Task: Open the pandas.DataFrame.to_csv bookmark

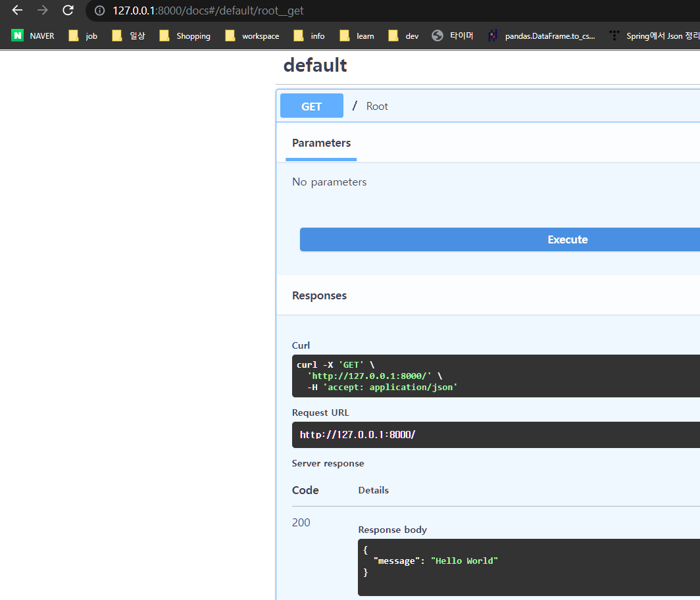Action: [541, 36]
